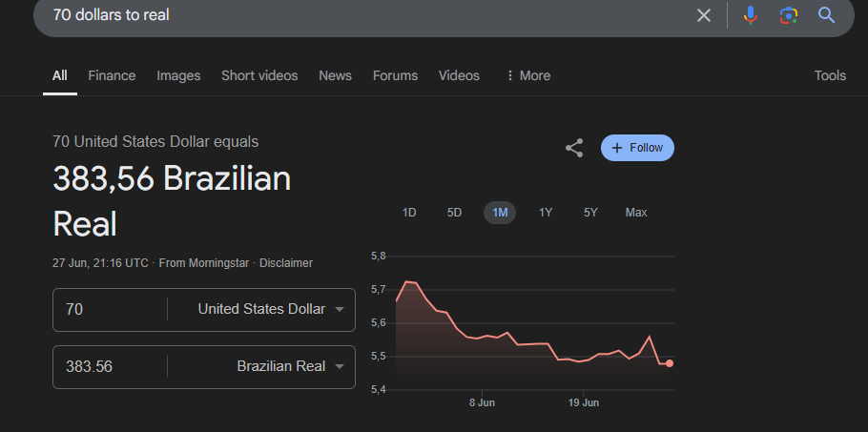Switch the chart to 5D range

coord(454,213)
